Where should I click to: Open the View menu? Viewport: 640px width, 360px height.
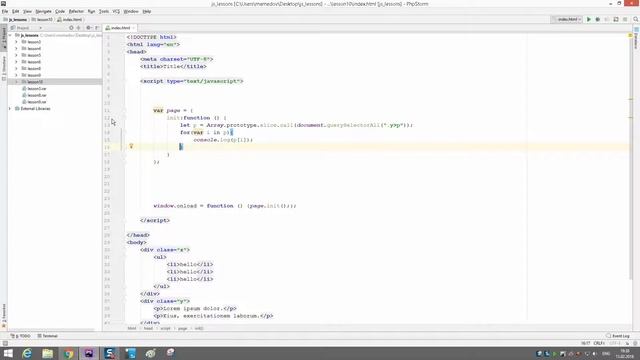[27, 11]
